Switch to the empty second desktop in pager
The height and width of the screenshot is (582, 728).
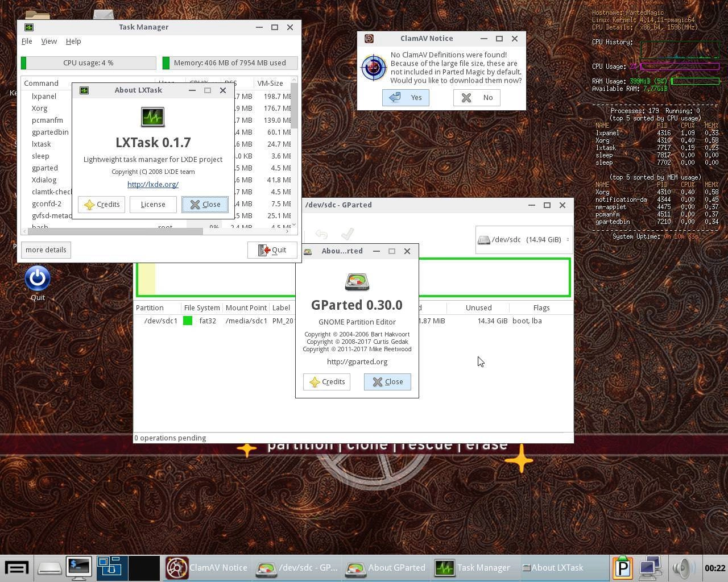144,568
